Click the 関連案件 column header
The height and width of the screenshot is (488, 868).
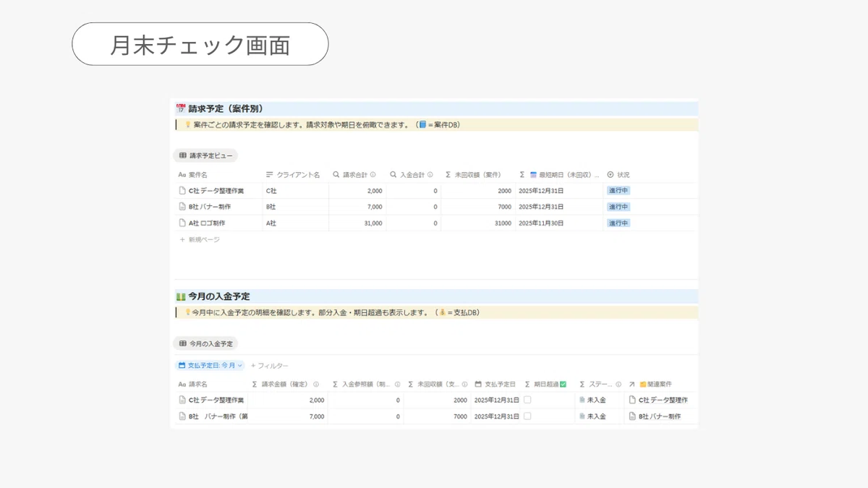650,385
